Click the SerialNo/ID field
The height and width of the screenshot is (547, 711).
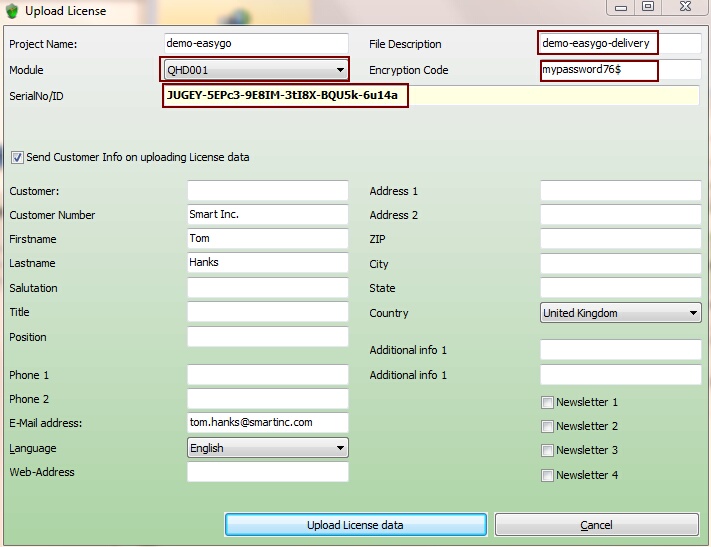point(430,96)
